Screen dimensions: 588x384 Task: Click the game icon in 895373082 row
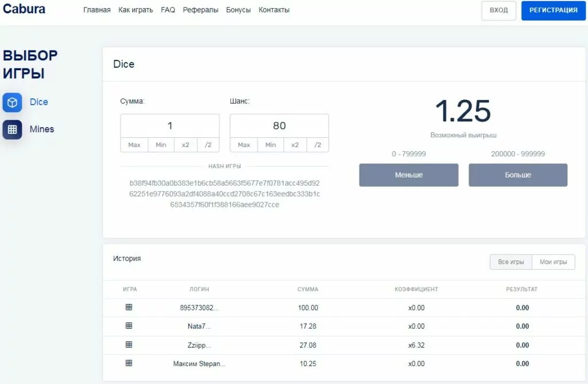(129, 308)
